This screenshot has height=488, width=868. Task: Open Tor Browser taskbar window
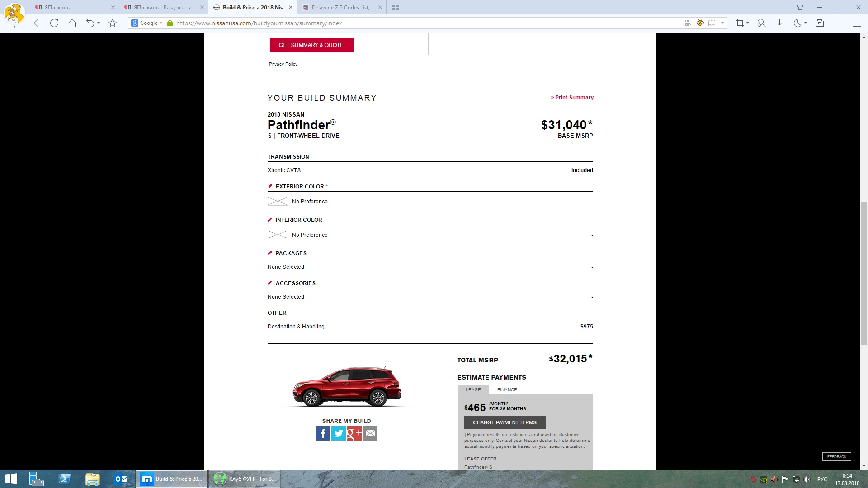(245, 479)
